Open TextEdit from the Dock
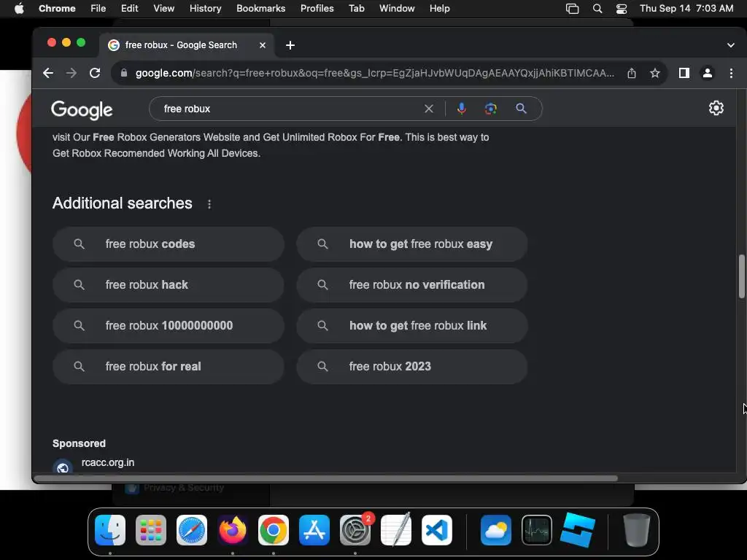This screenshot has width=747, height=560. point(396,530)
